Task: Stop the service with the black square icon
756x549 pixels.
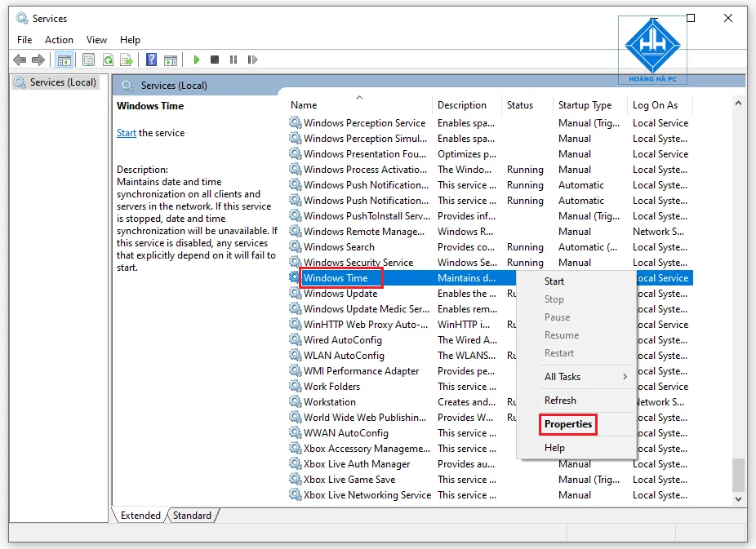Action: click(214, 59)
